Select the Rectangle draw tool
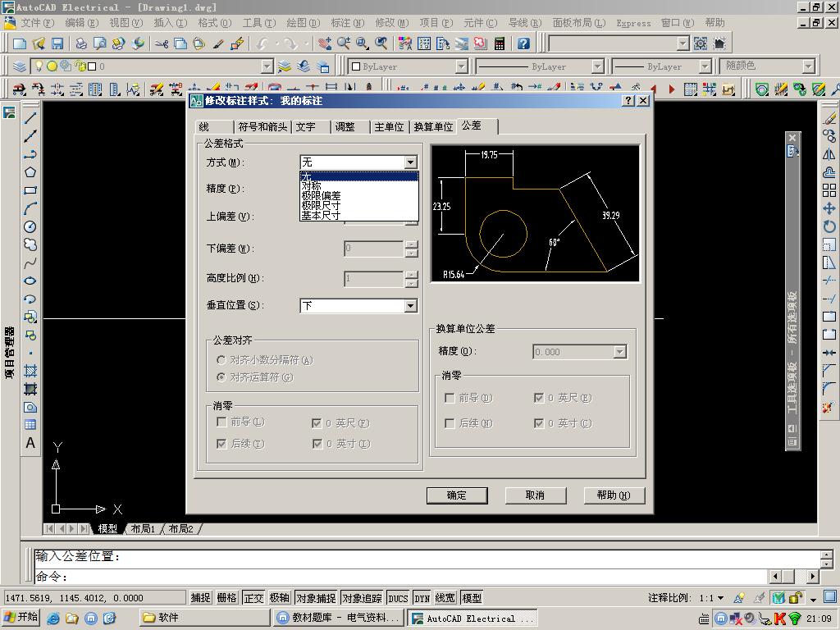This screenshot has height=630, width=840. [x=30, y=190]
